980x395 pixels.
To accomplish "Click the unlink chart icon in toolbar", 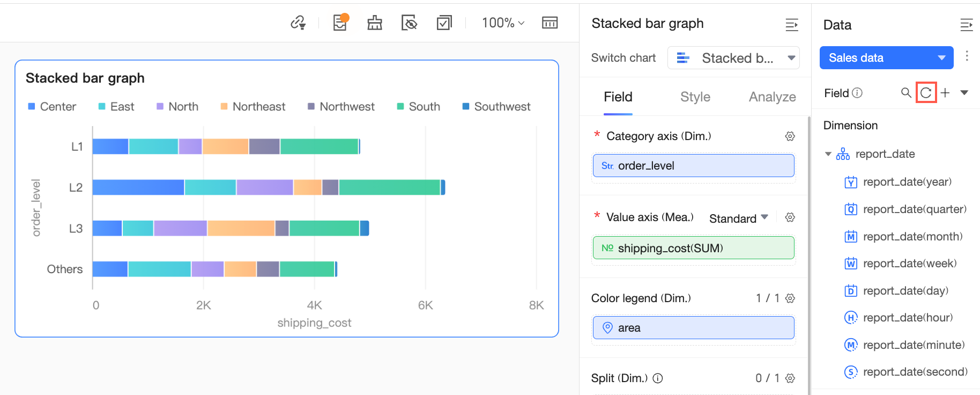I will pos(298,23).
